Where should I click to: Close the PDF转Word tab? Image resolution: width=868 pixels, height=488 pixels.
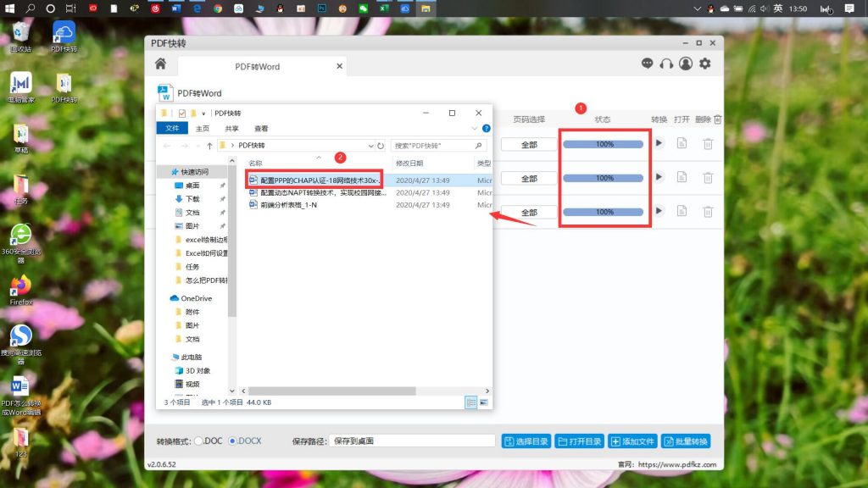click(x=339, y=66)
